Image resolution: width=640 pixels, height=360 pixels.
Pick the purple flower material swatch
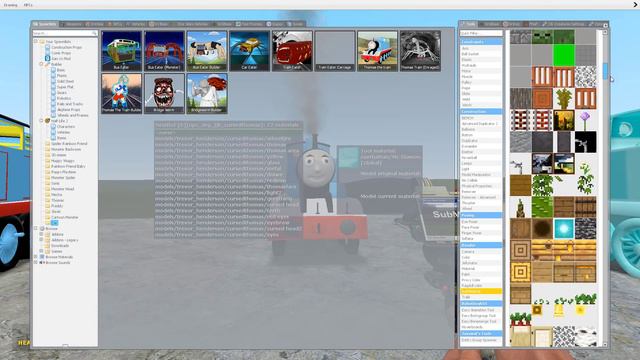pos(586,120)
